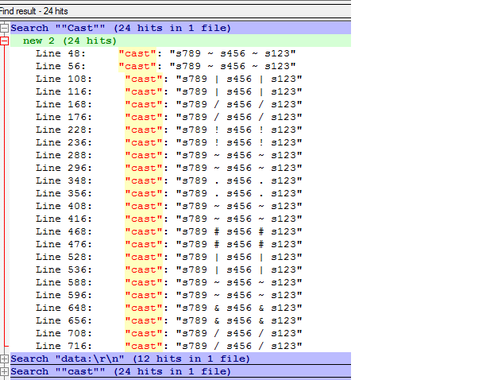Expand the Search "data:\r\n" results group
The image size is (490, 380).
[x=4, y=359]
